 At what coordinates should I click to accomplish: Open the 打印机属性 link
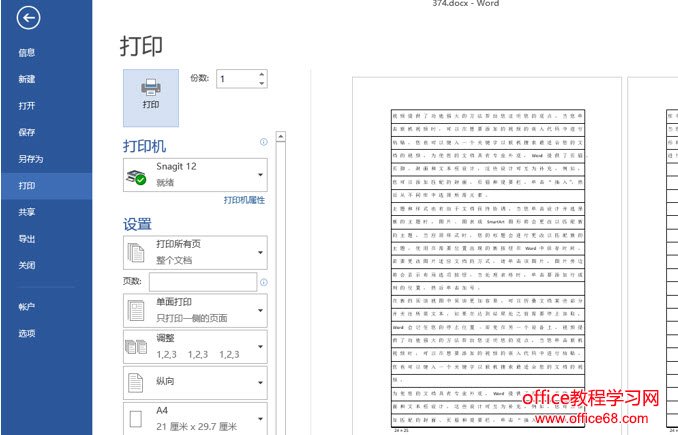(x=244, y=200)
